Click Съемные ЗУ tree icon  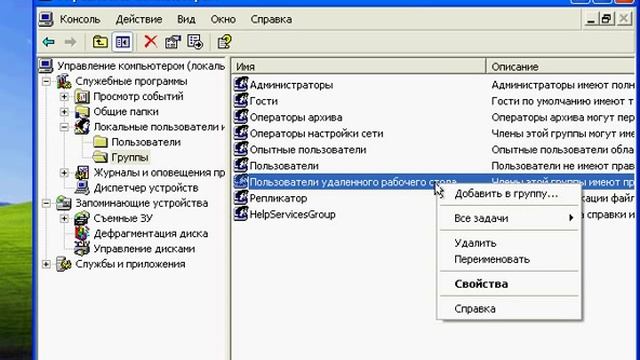click(x=82, y=218)
